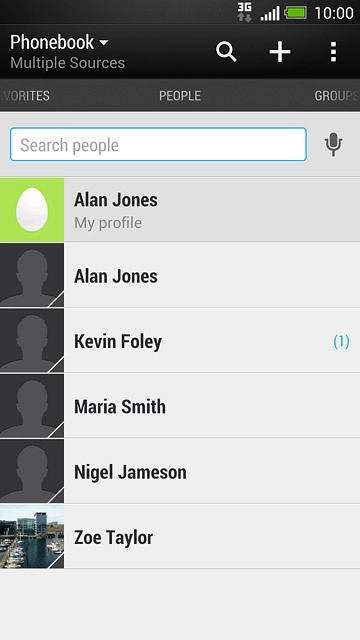The height and width of the screenshot is (640, 360).
Task: Switch to the Groups tab
Action: 337,96
